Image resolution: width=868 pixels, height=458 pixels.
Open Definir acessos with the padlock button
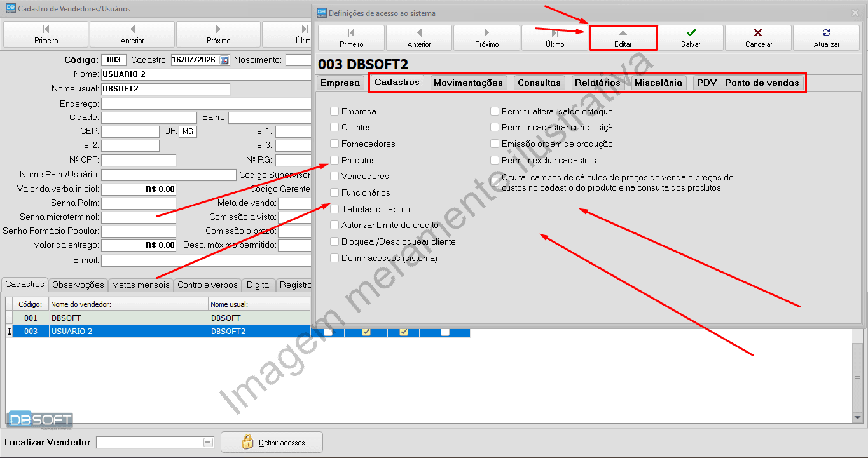[x=272, y=442]
